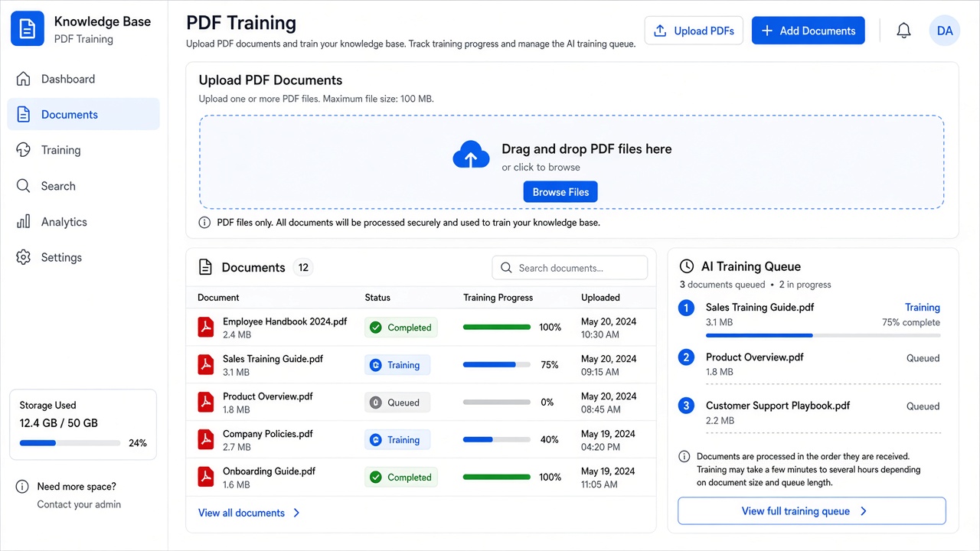Select Documents in the sidebar
Image resolution: width=980 pixels, height=551 pixels.
click(83, 115)
